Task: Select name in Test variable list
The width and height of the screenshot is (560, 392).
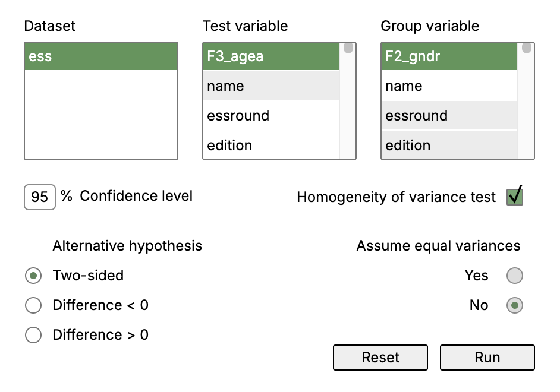Action: pos(270,86)
